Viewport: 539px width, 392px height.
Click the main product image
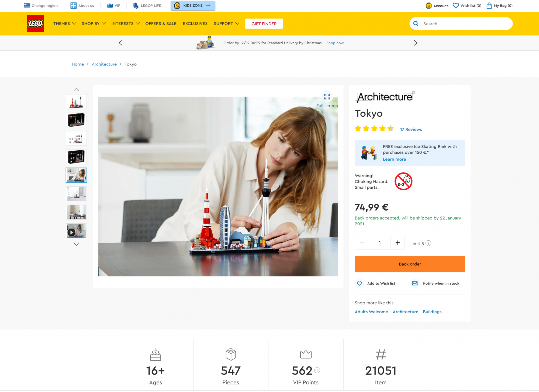click(218, 186)
